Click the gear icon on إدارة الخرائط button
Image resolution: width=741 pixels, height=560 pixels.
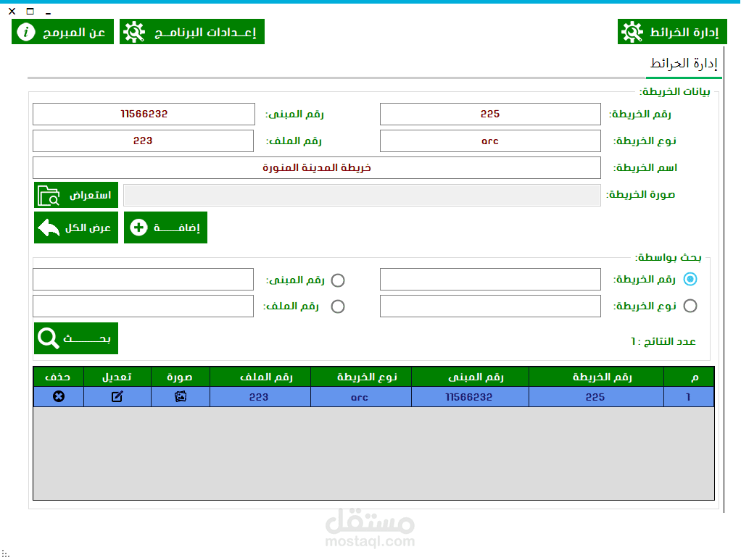pos(633,31)
